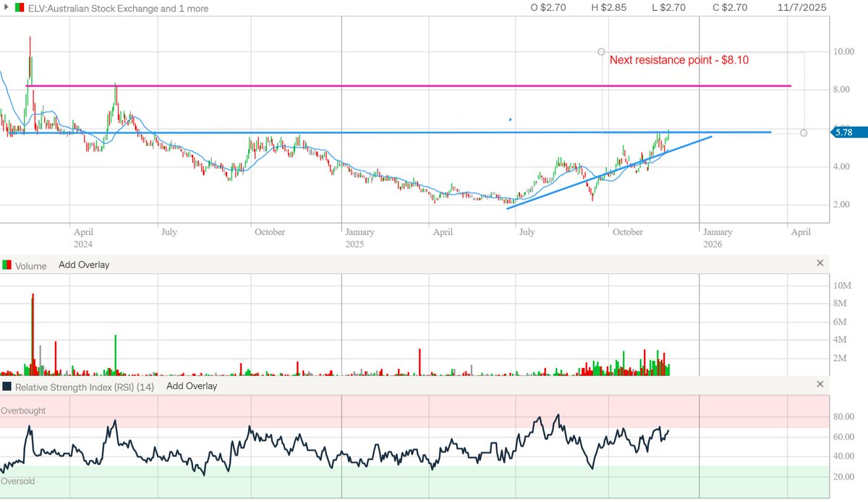Viewport: 868px width, 502px height.
Task: Expand the ELV symbol header arrow
Action: coord(7,8)
